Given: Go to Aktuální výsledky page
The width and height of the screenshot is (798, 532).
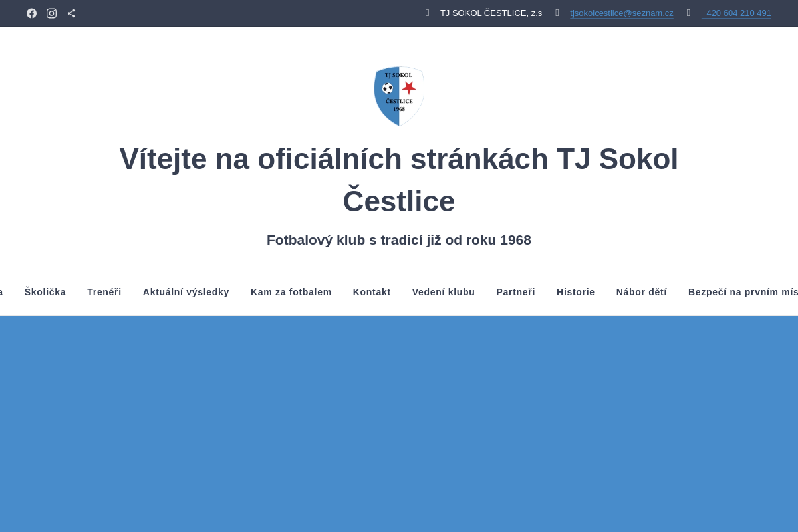Looking at the screenshot, I should pos(186,292).
